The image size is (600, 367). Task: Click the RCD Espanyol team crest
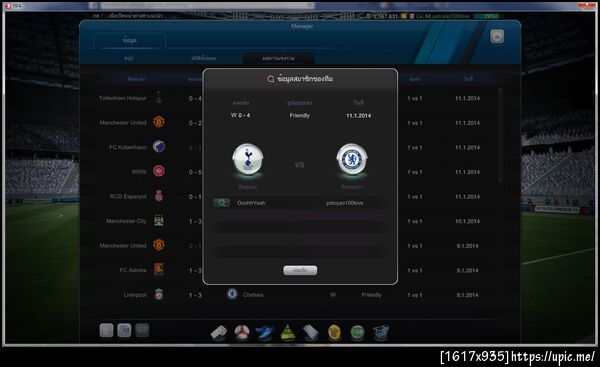159,196
